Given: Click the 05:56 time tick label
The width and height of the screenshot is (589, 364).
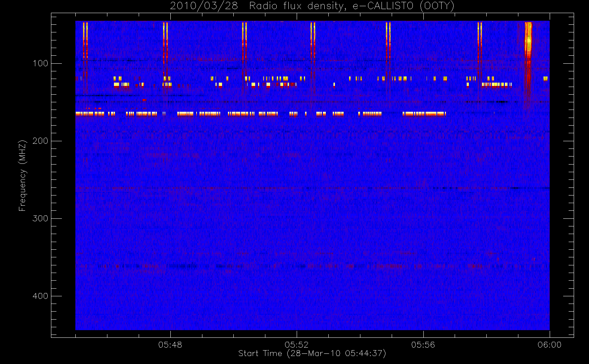Looking at the screenshot, I should (x=423, y=345).
